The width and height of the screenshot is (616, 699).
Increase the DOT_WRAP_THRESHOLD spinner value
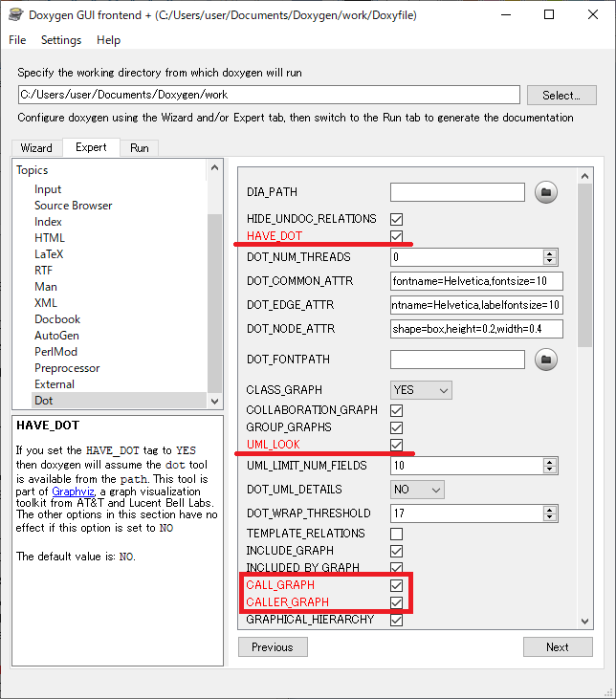tap(549, 509)
